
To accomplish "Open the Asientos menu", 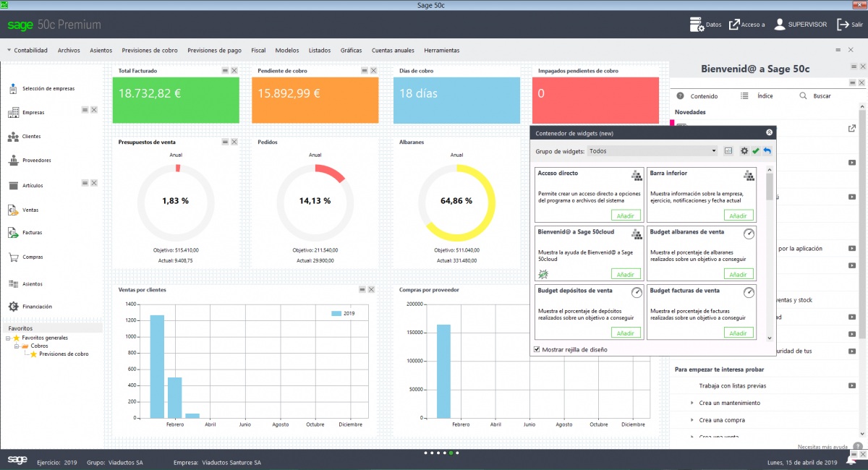I will tap(101, 51).
